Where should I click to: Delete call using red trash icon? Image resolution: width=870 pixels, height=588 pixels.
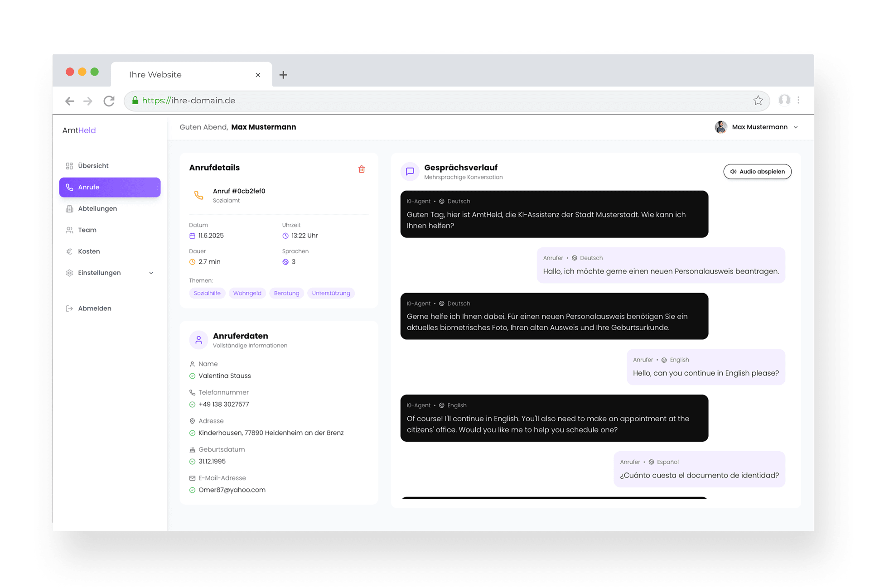(361, 169)
